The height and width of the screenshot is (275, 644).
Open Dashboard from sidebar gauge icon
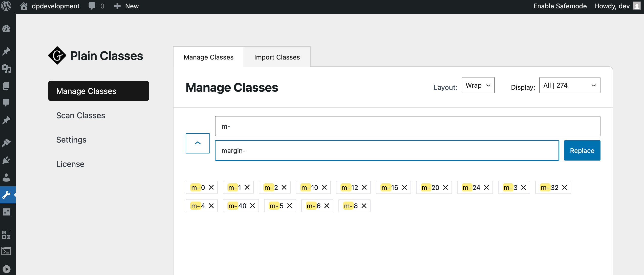click(6, 29)
